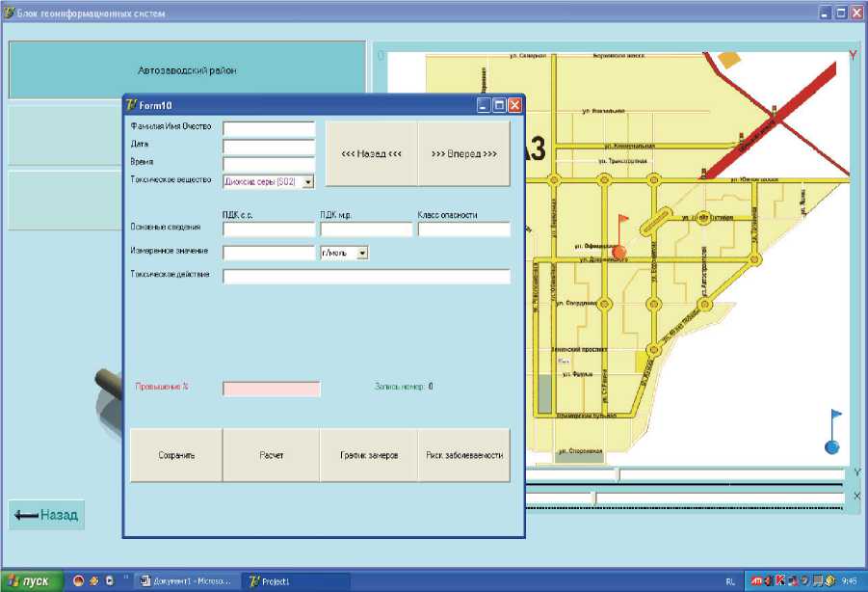Click the RU language indicator in the tray

click(730, 581)
